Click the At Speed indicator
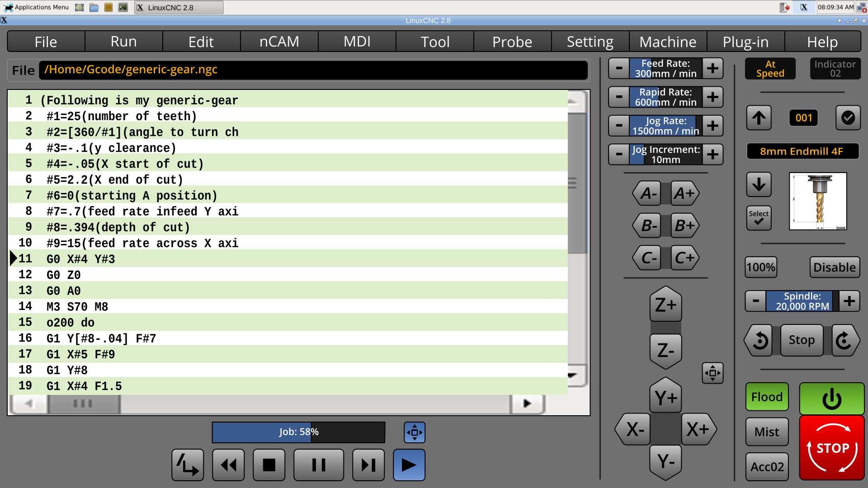The height and width of the screenshot is (488, 868). [770, 69]
